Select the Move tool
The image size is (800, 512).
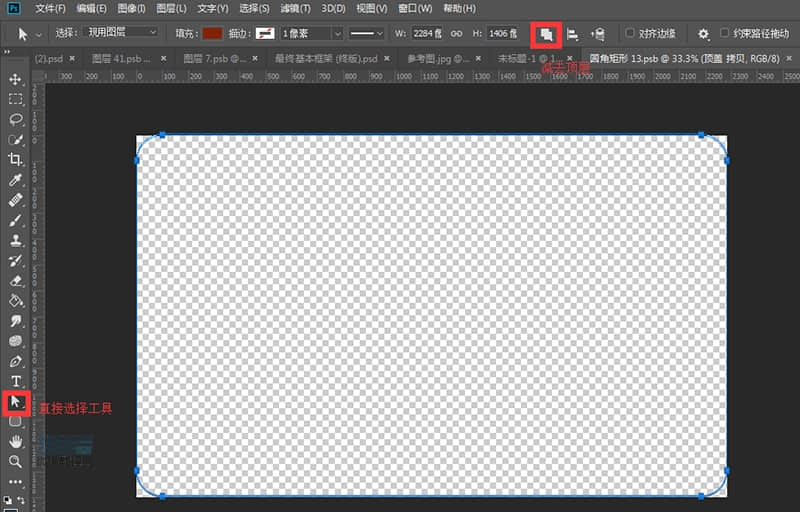click(15, 79)
